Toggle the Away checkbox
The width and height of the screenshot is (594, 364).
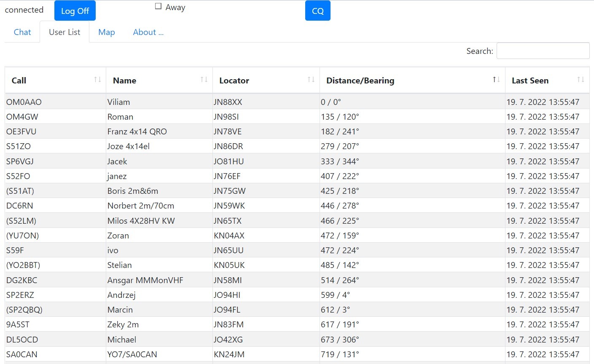(x=159, y=6)
